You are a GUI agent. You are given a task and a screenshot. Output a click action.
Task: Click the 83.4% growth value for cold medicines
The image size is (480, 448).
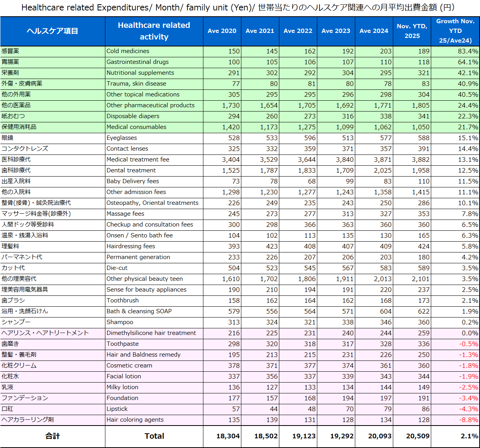tap(468, 51)
